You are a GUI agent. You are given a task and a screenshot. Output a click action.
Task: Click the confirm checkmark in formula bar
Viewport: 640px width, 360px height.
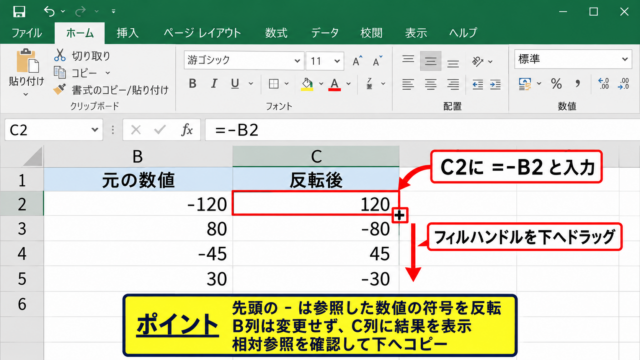[x=160, y=130]
